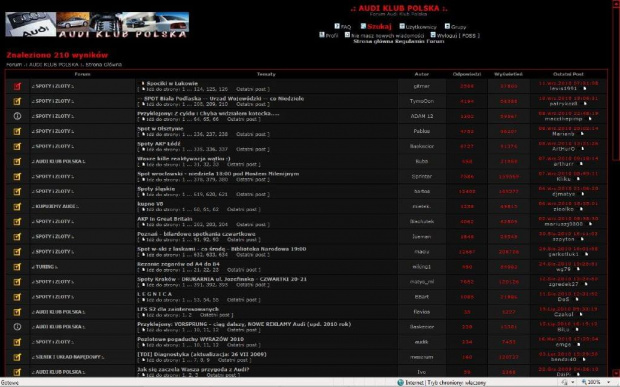The height and width of the screenshot is (387, 620).
Task: Click the FAQ icon in the header
Action: [x=337, y=26]
